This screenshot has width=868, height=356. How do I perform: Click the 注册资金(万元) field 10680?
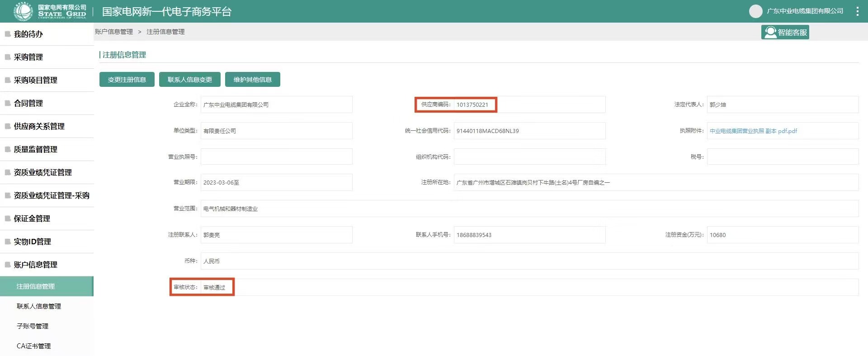tap(783, 235)
